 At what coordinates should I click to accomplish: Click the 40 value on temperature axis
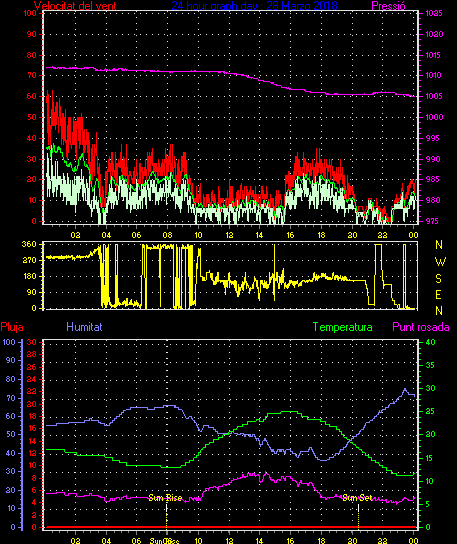point(430,342)
